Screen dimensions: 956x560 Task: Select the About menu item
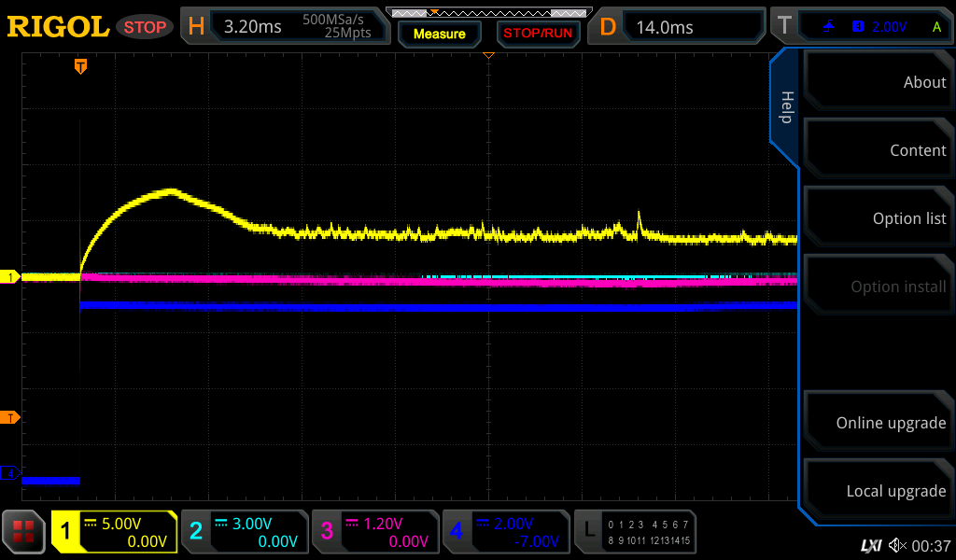tap(878, 82)
